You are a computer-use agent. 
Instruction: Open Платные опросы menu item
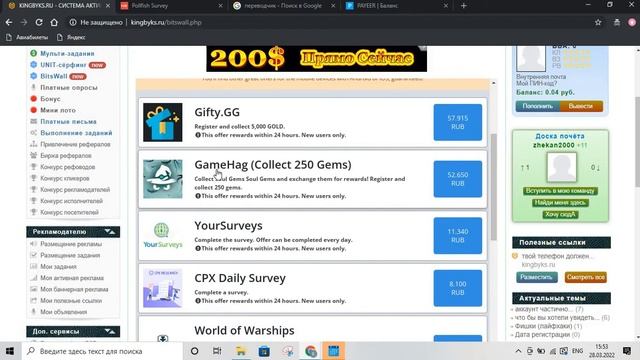(x=69, y=87)
